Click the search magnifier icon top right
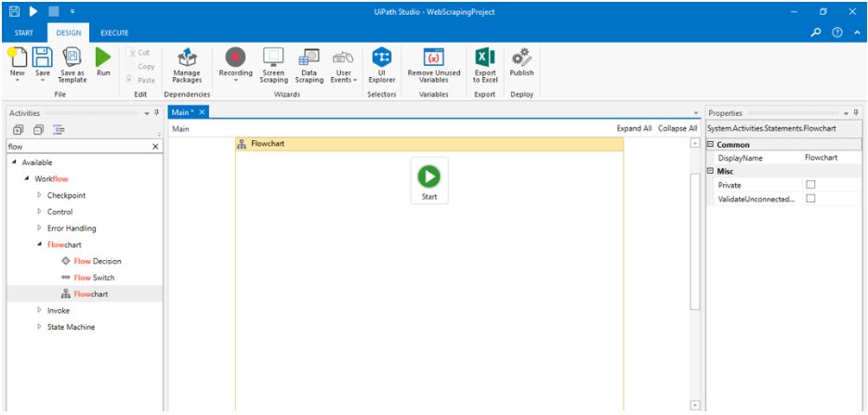 pyautogui.click(x=816, y=32)
